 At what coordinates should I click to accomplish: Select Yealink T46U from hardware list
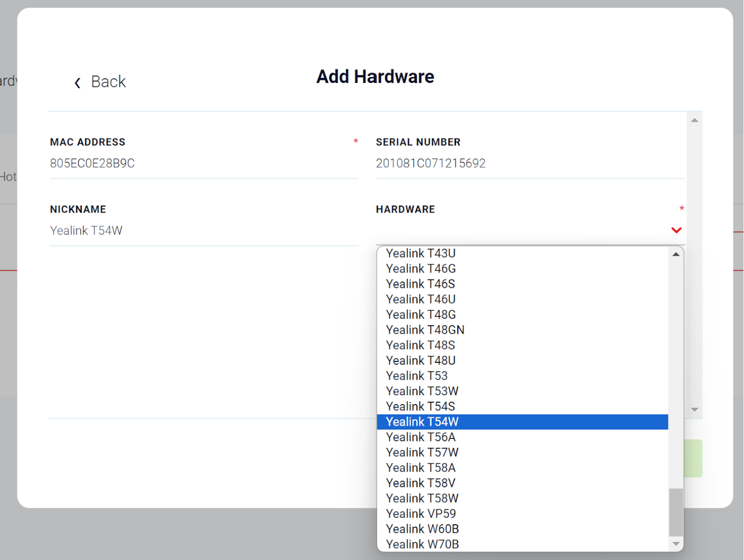point(522,299)
